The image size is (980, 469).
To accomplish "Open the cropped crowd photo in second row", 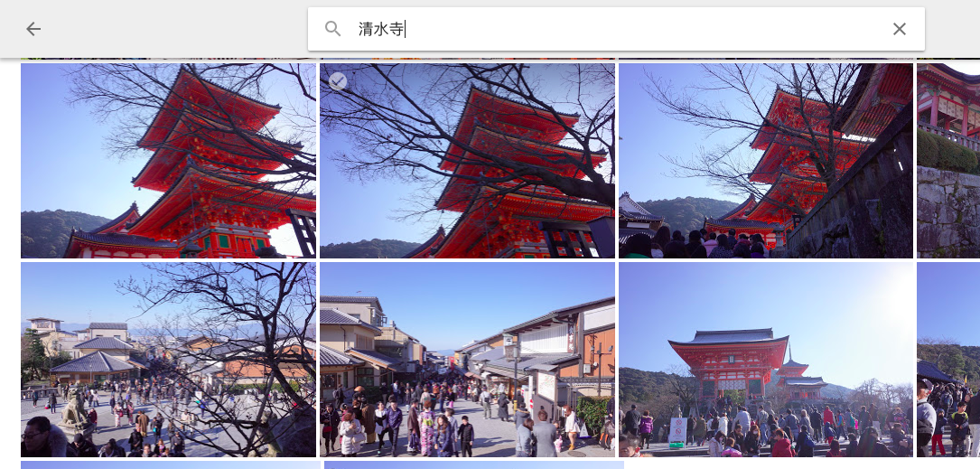I will point(948,360).
